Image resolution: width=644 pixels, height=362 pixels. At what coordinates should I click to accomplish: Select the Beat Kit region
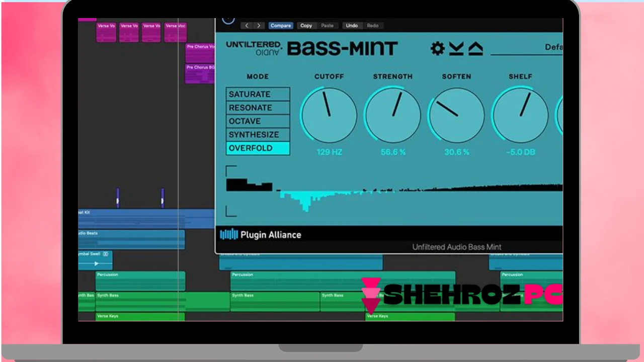[x=146, y=219]
